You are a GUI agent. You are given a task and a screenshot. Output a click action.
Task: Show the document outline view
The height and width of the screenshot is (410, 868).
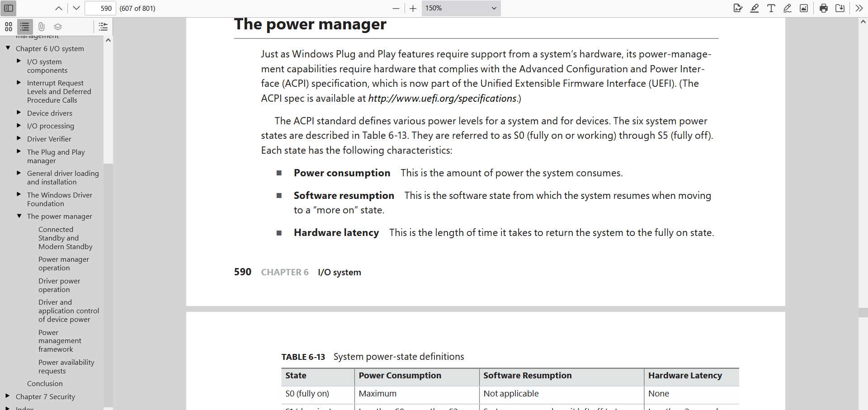click(x=25, y=27)
